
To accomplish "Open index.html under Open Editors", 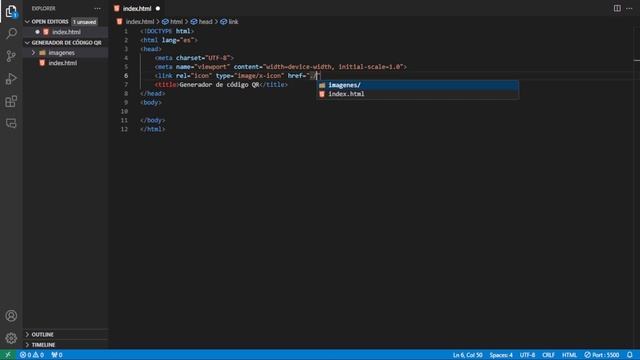I will click(65, 32).
